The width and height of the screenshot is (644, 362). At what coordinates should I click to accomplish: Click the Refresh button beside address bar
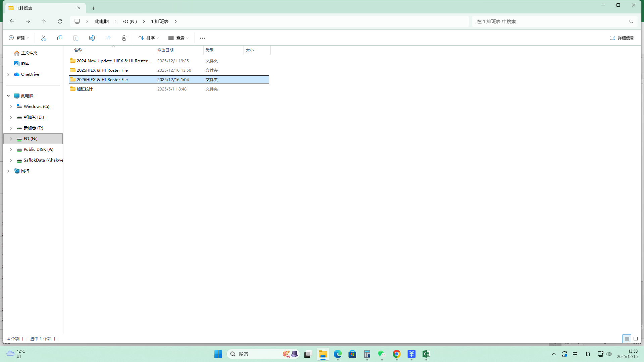click(x=60, y=21)
